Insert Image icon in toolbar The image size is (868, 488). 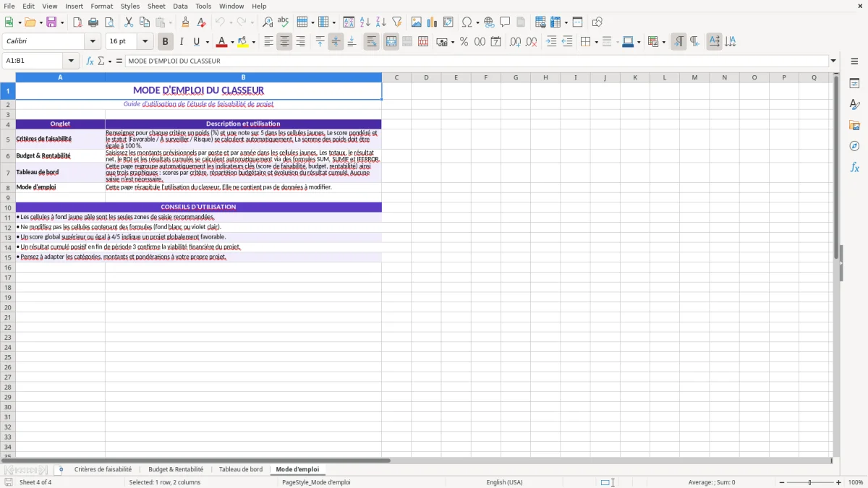click(x=417, y=22)
